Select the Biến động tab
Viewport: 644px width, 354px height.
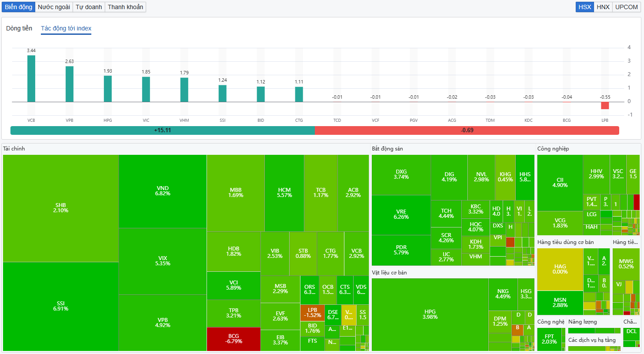[x=19, y=7]
